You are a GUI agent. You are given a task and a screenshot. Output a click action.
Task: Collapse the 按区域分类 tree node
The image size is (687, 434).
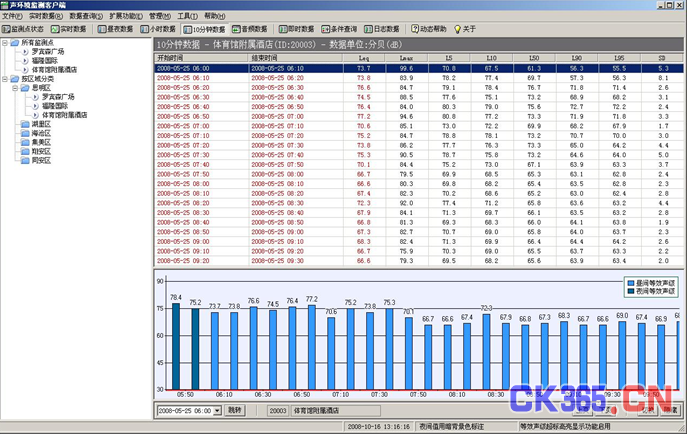coord(5,79)
